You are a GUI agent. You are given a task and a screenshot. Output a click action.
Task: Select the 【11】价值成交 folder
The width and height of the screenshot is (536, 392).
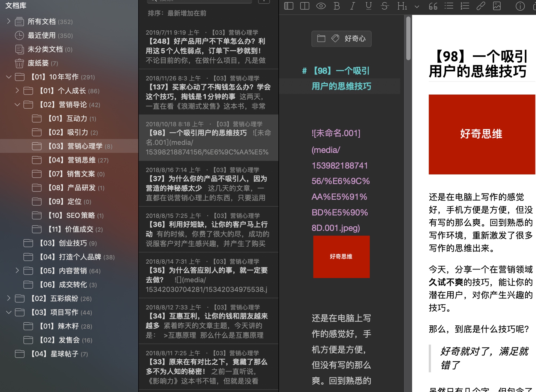click(x=69, y=229)
